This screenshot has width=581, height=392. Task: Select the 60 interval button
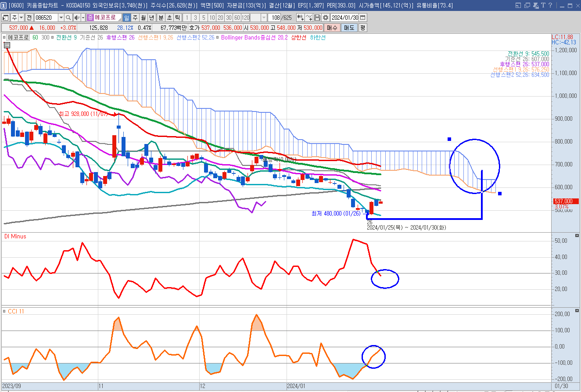237,18
